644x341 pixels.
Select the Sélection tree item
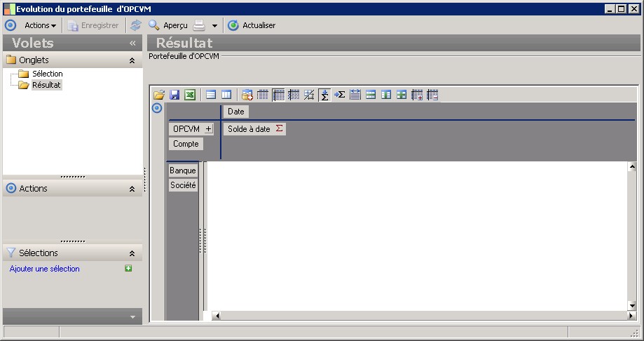pos(47,74)
